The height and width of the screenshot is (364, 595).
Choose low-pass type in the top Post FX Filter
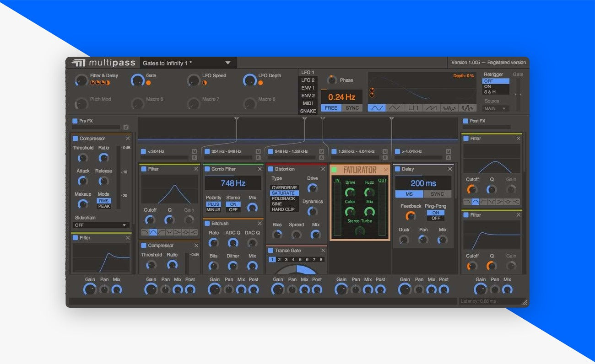tap(467, 202)
